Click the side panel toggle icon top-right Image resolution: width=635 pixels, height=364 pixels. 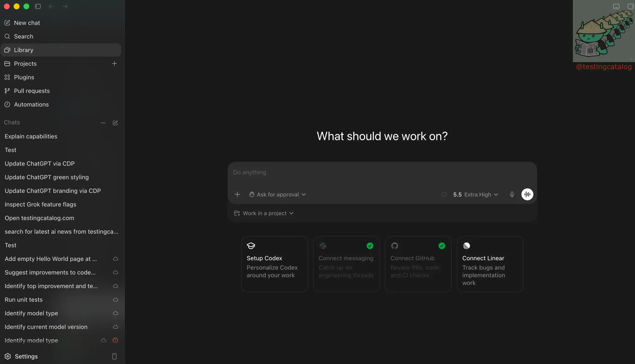(631, 6)
